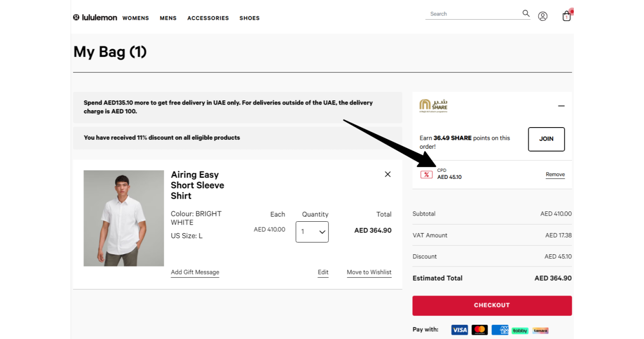Screen dimensions: 644x339
Task: Click the US Size: L text
Action: pos(186,236)
